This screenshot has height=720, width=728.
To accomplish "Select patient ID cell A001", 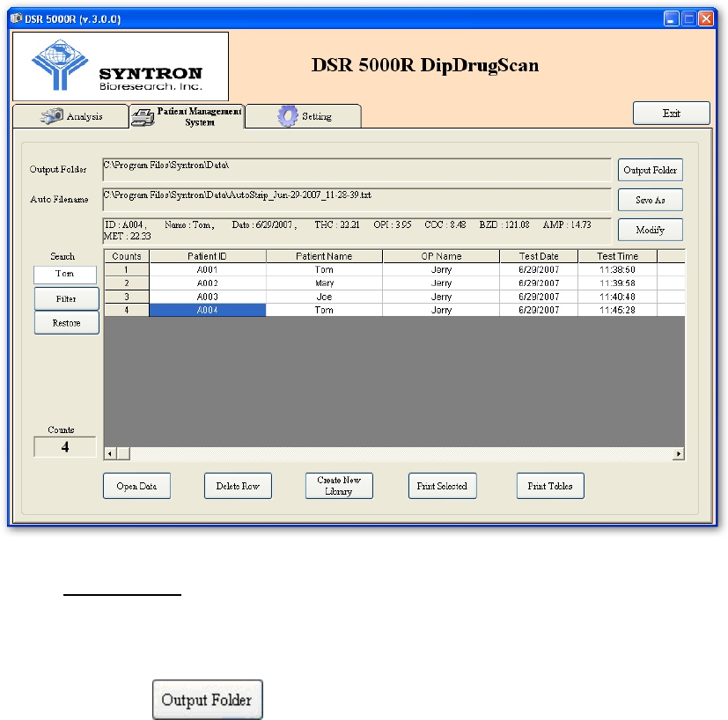I will [x=208, y=269].
